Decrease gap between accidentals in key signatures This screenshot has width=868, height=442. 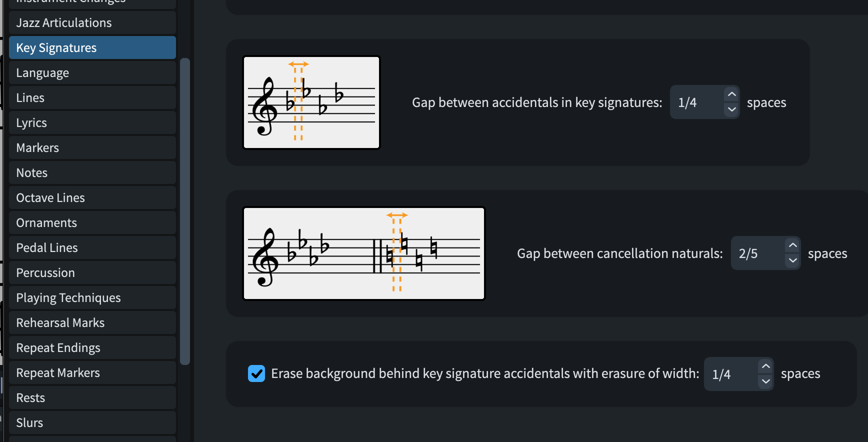[731, 109]
